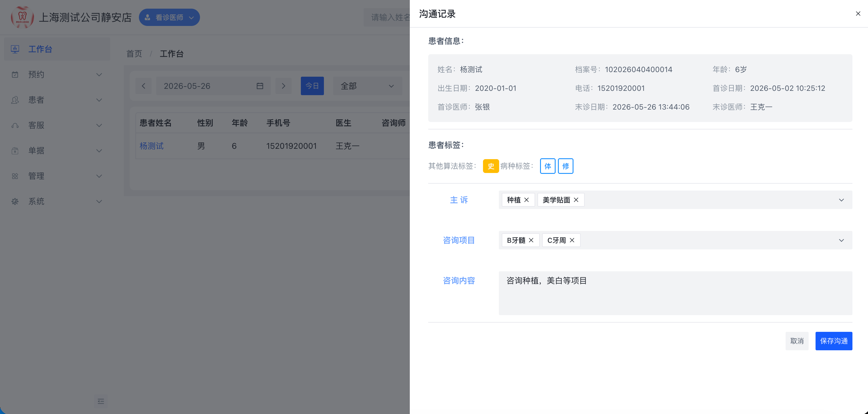Click the 首页 breadcrumb link

point(134,54)
